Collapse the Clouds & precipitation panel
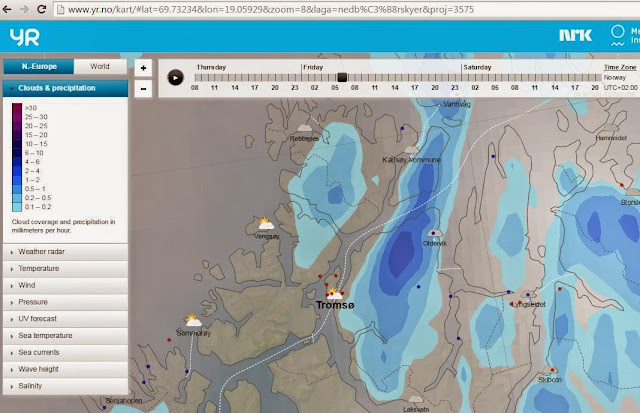Screen dimensions: 640x413 point(65,88)
